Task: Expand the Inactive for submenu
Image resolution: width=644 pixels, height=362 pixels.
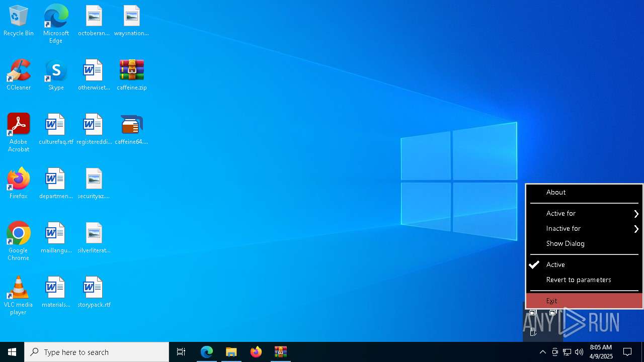Action: 584,228
